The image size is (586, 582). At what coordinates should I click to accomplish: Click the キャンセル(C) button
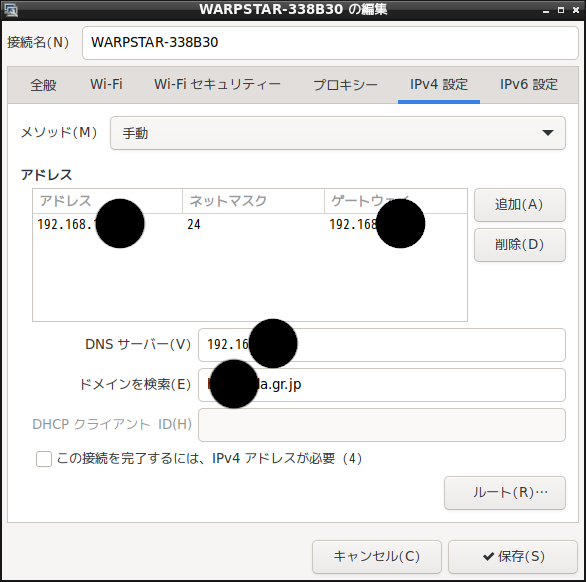(377, 557)
